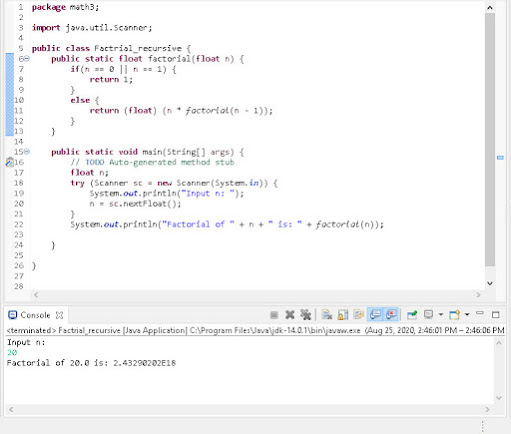
Task: Click the editor vertical scrollbar down arrow
Action: point(490,283)
